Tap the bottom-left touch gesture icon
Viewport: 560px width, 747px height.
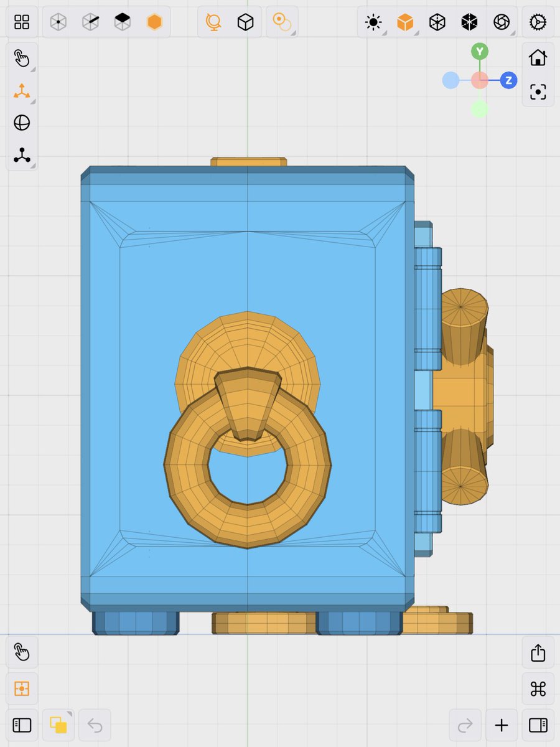pyautogui.click(x=22, y=652)
